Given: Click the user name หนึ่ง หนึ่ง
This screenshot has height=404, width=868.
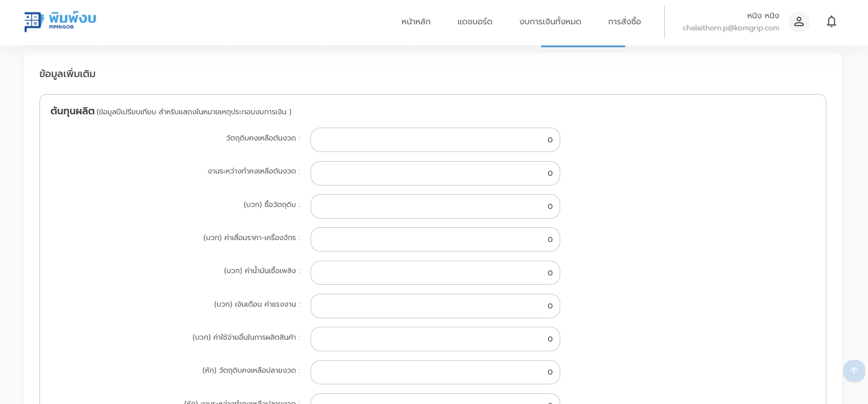Looking at the screenshot, I should 762,16.
